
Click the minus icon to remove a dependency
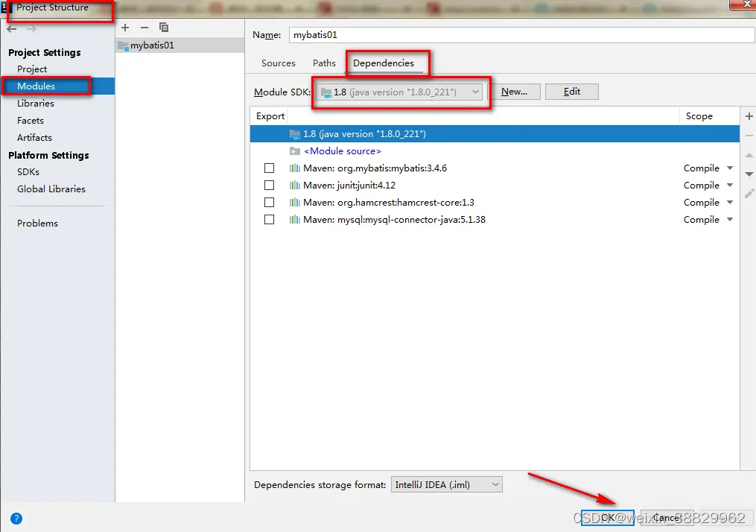(749, 136)
